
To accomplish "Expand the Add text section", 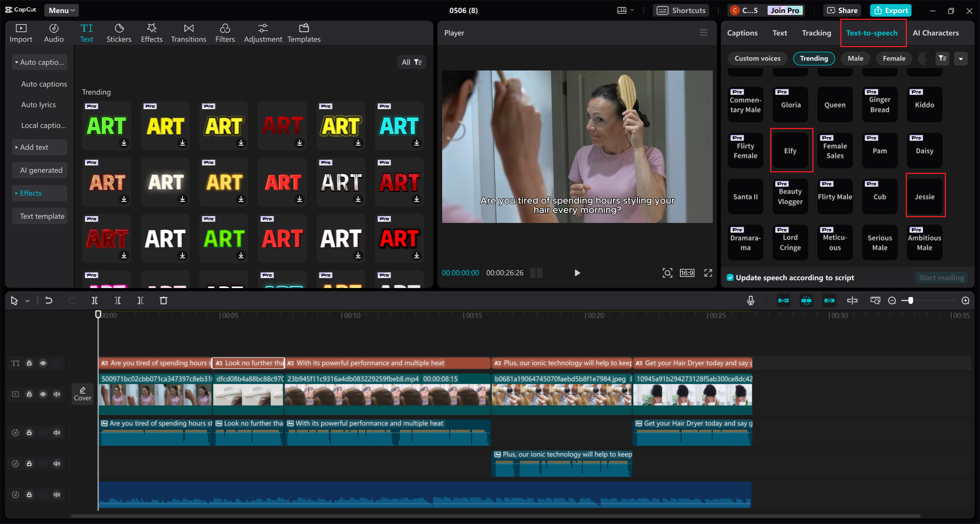I will coord(39,147).
